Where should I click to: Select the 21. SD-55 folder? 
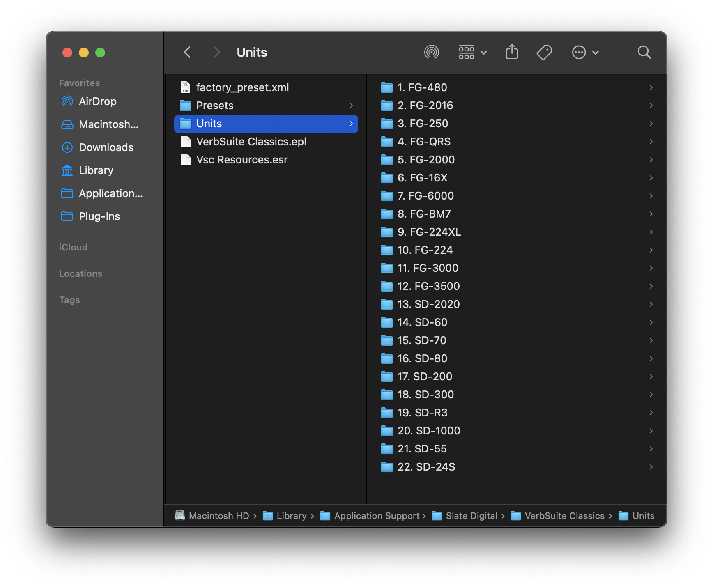point(517,449)
